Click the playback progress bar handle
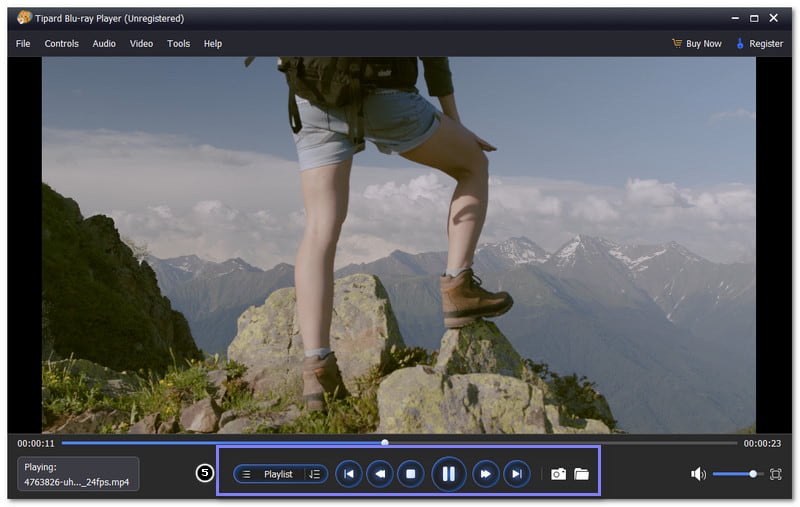The image size is (800, 507). pos(385,443)
